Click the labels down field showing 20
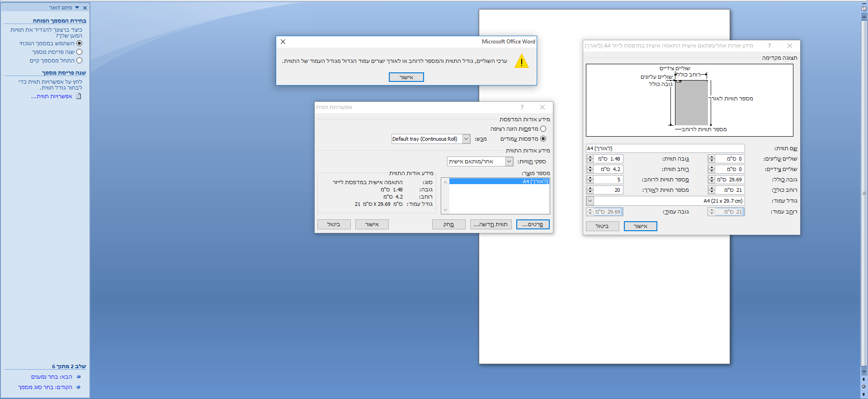868x399 pixels. pos(609,190)
